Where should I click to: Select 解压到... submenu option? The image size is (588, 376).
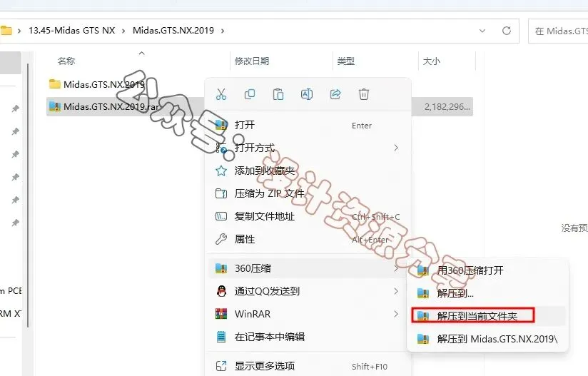487,293
